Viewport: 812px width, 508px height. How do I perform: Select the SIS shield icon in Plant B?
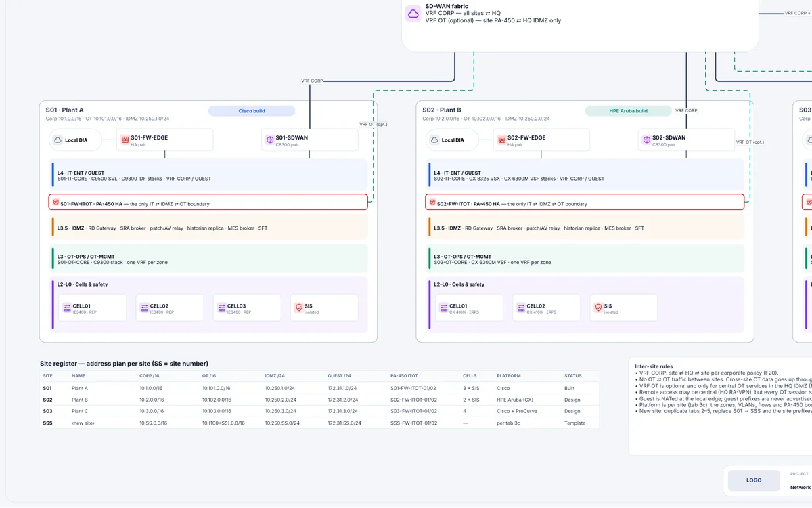(598, 308)
